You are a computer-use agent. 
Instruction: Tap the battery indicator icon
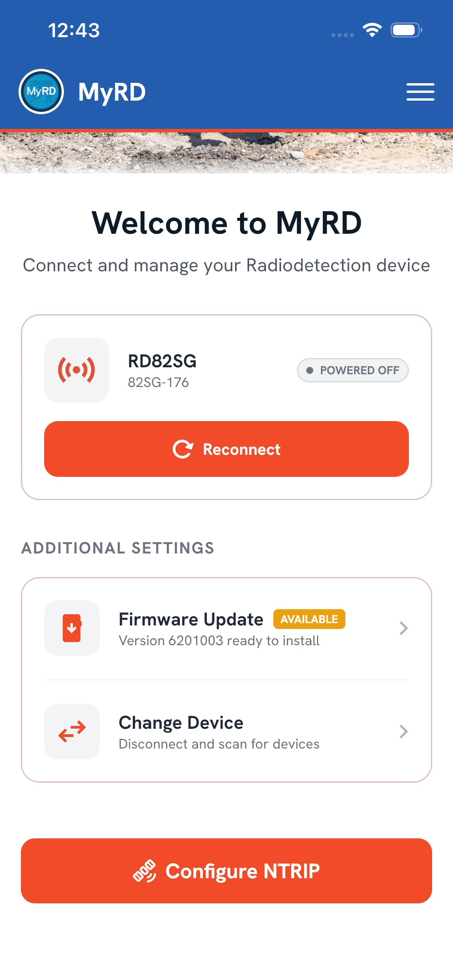(x=406, y=30)
